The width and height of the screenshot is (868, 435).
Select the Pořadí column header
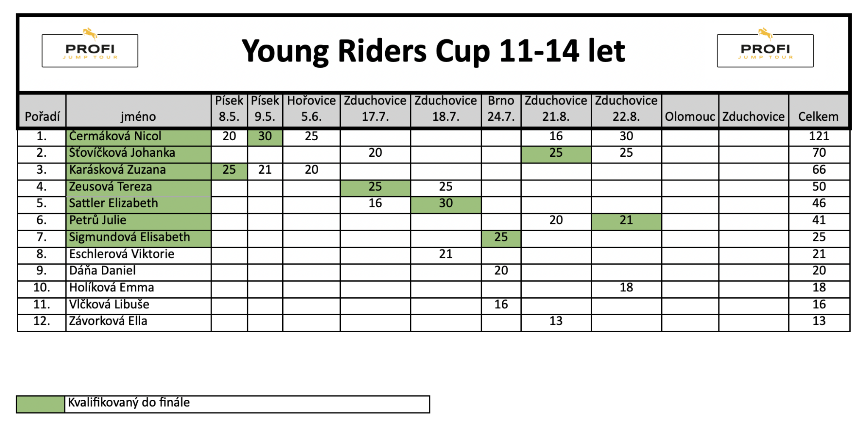42,111
